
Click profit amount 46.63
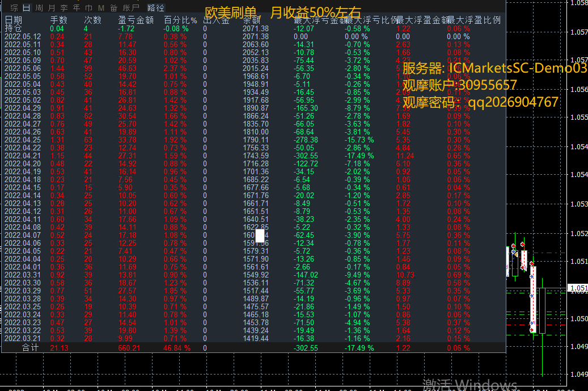(127, 68)
